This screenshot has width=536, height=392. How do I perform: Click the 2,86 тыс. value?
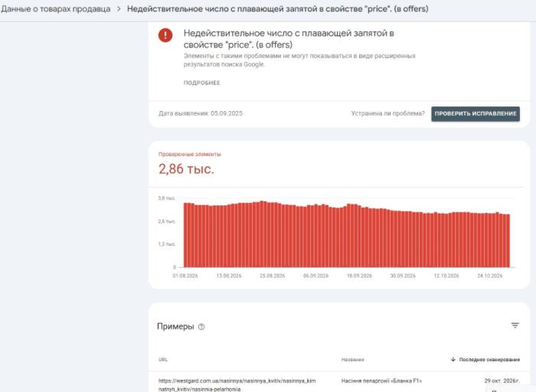click(186, 169)
